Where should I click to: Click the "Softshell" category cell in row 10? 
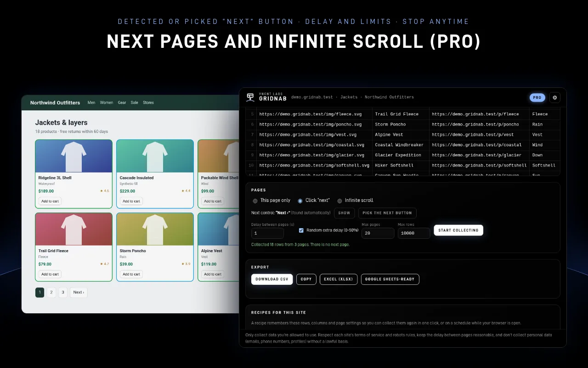click(x=545, y=165)
